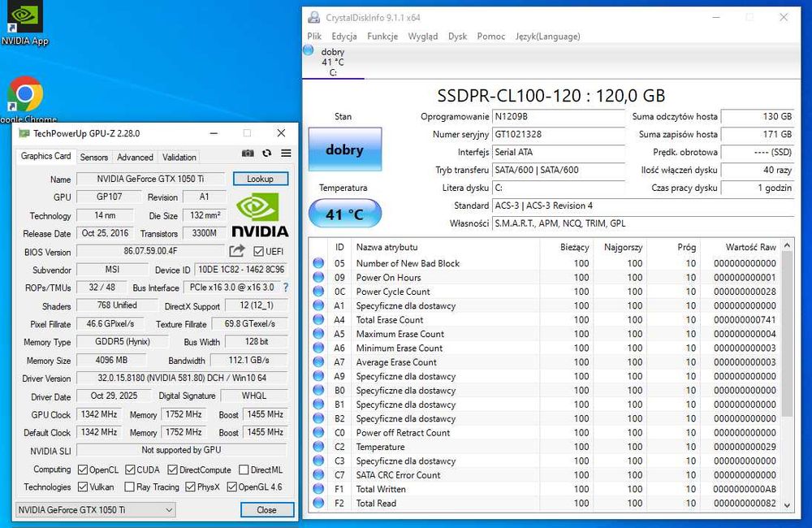812x528 pixels.
Task: Open the GPU-Z hamburger menu
Action: click(286, 154)
